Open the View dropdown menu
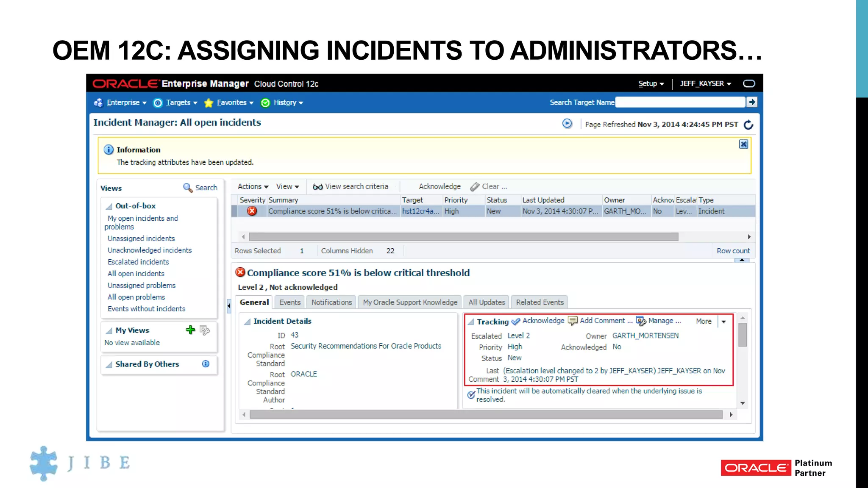Viewport: 868px width, 488px height. (x=287, y=186)
